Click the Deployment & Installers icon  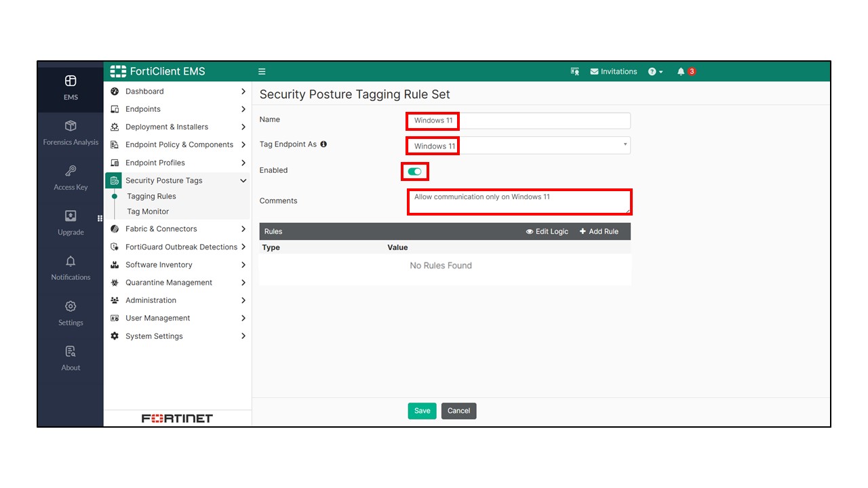[x=115, y=127]
